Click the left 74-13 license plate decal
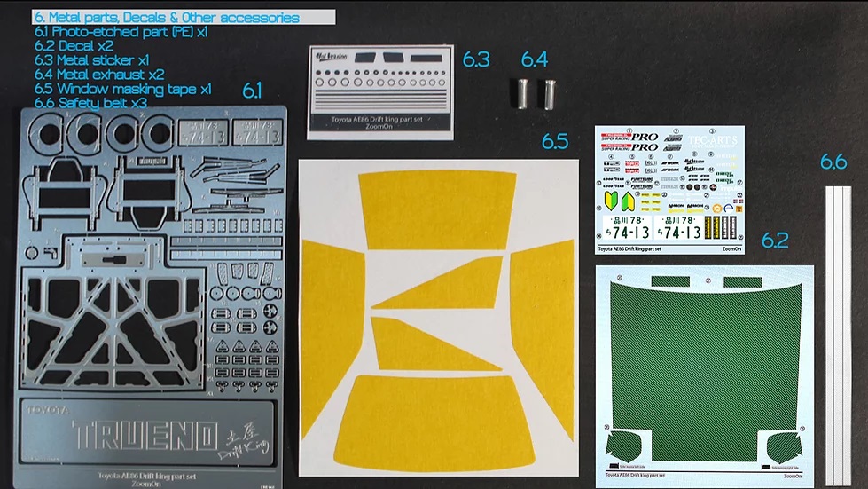The width and height of the screenshot is (868, 489). click(627, 227)
